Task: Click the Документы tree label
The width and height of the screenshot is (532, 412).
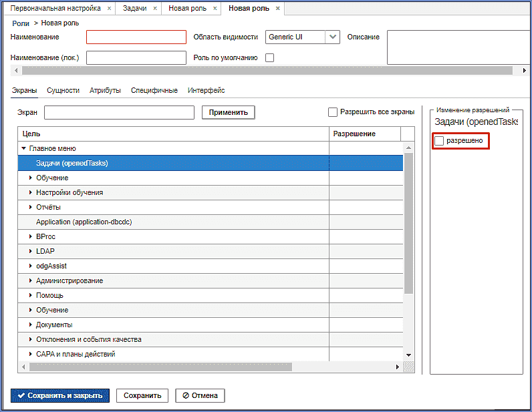Action: [x=54, y=325]
